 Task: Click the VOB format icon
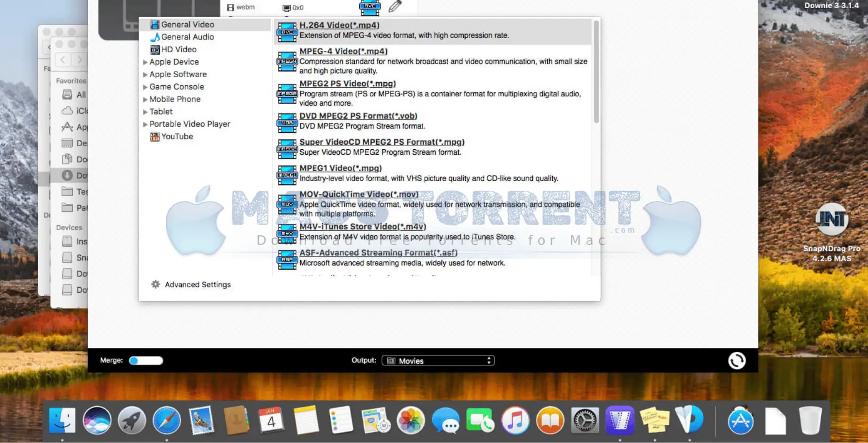[x=287, y=123]
